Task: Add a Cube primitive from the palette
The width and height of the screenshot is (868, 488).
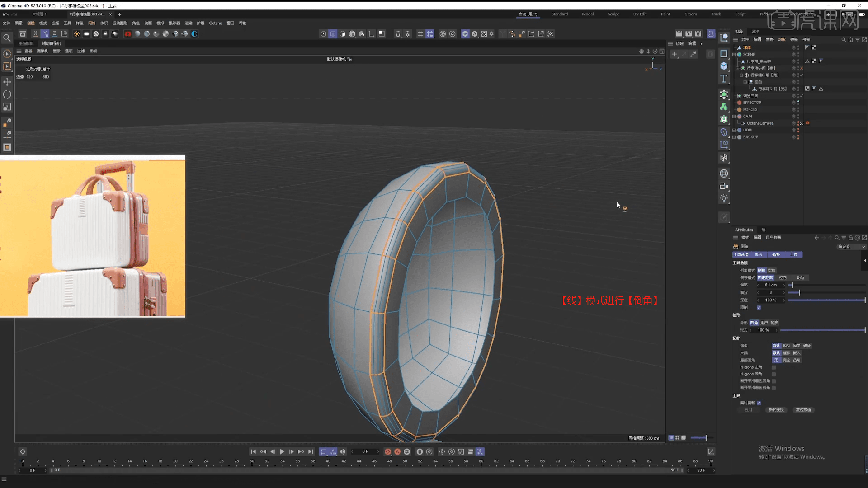Action: pyautogui.click(x=724, y=66)
